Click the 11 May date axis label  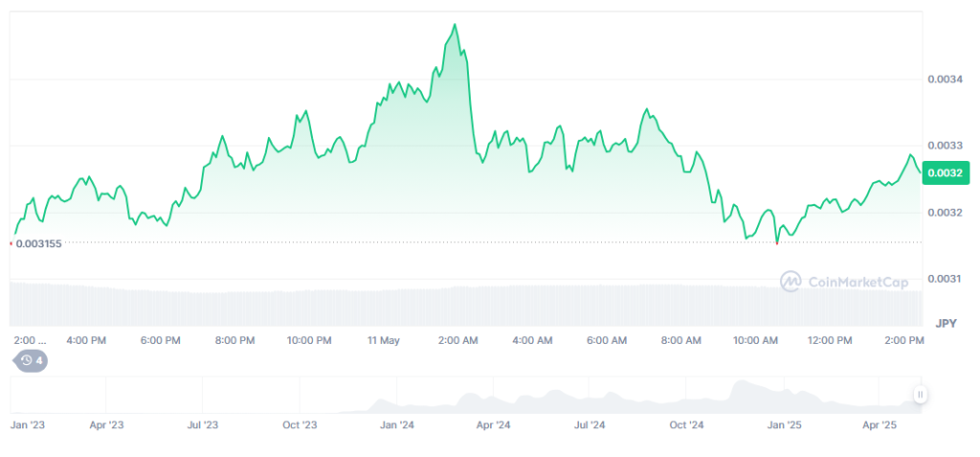click(x=383, y=340)
